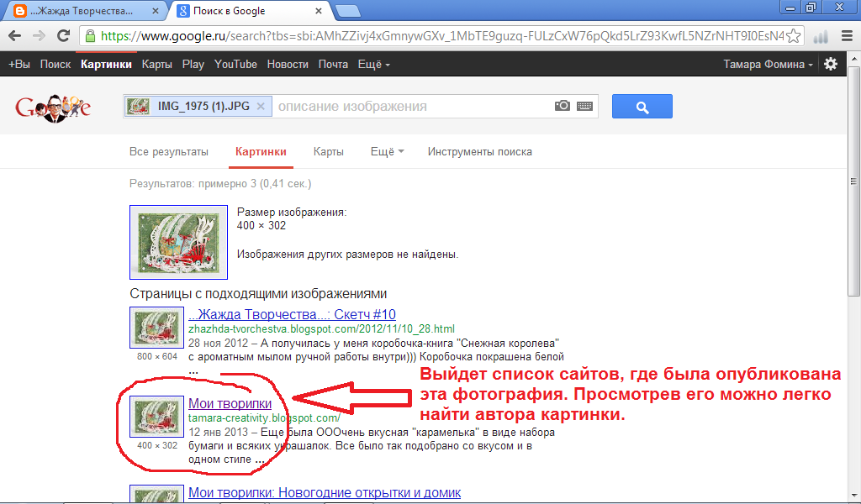Select the Поиск в Google browser tab

pos(251,11)
